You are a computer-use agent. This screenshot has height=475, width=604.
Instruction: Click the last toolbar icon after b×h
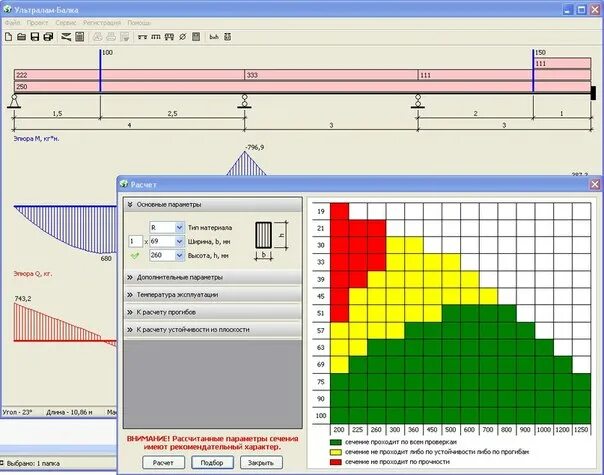pyautogui.click(x=228, y=37)
